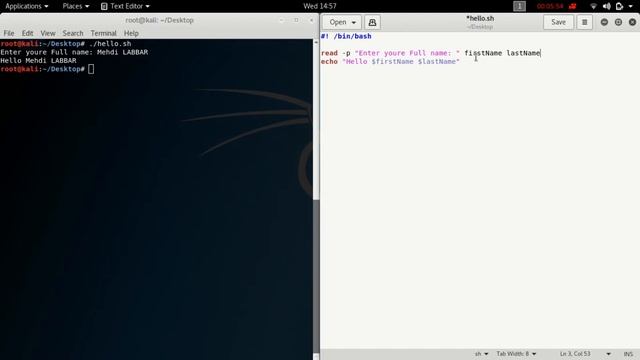Click the root@kali: ~/Desktop terminal title

pyautogui.click(x=159, y=20)
